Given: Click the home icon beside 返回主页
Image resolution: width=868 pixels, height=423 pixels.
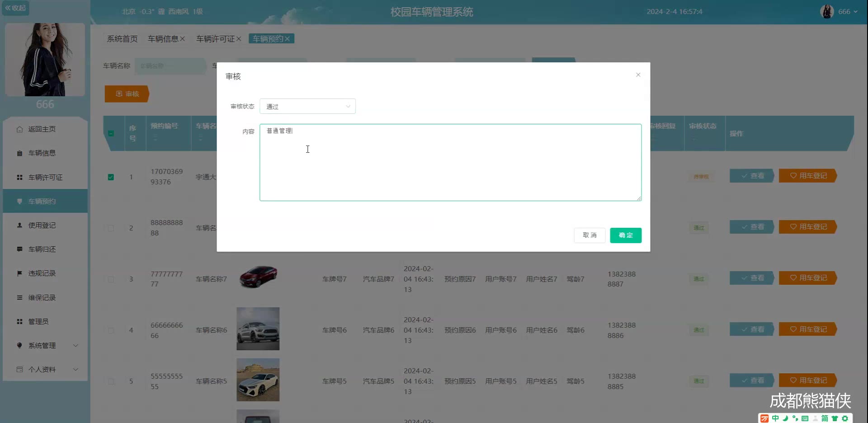Looking at the screenshot, I should pos(19,129).
